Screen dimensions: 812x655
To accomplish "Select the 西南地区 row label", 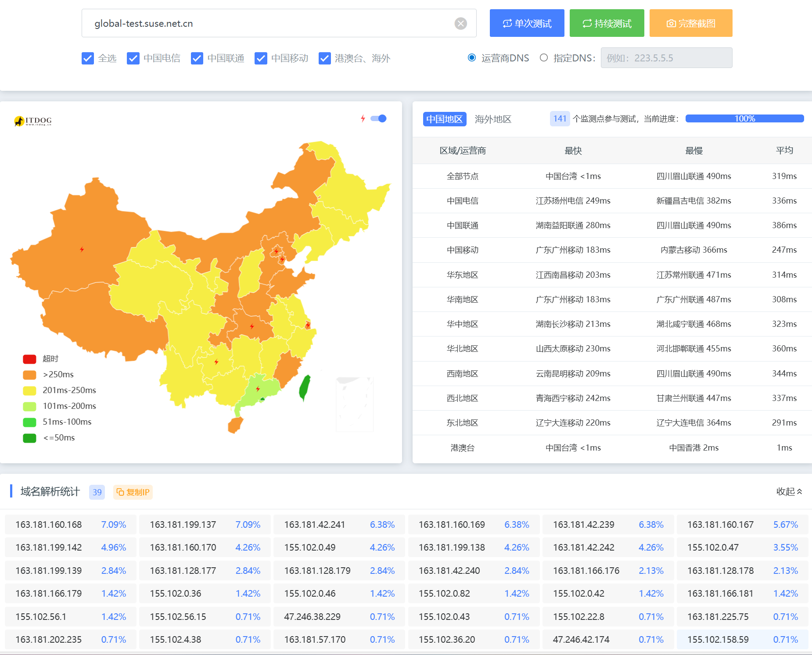I will pos(462,373).
